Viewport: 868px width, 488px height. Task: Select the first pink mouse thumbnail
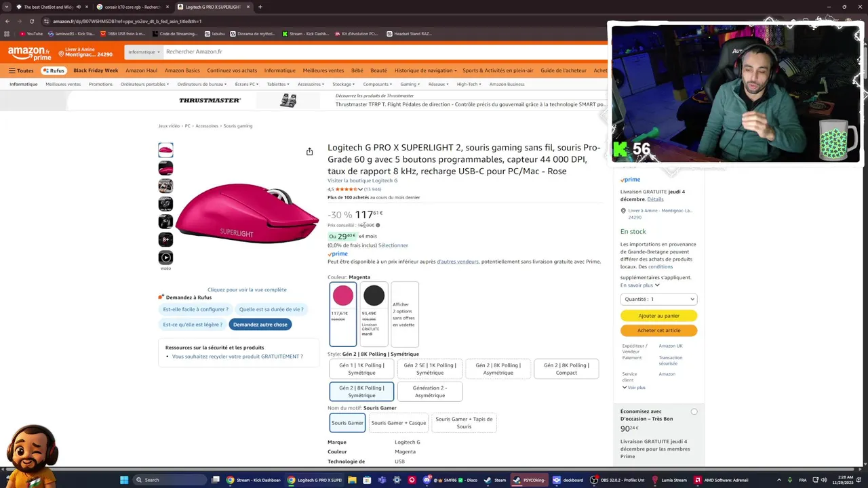165,150
